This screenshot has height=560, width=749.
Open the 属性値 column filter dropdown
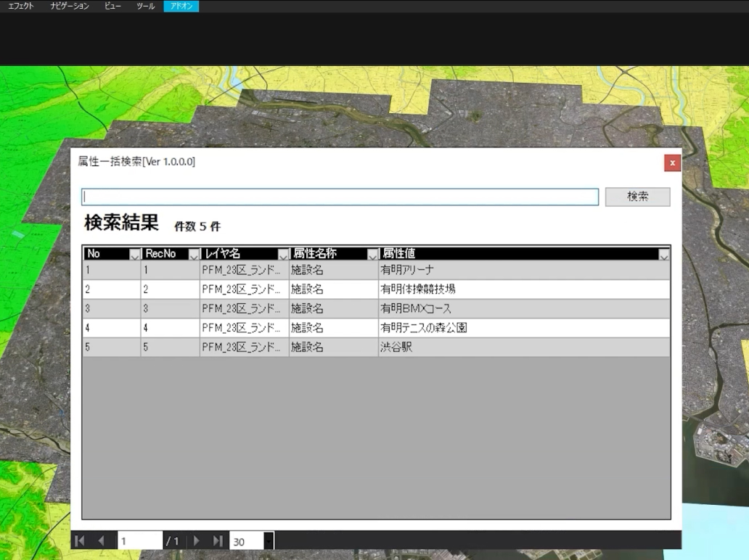[x=664, y=255]
